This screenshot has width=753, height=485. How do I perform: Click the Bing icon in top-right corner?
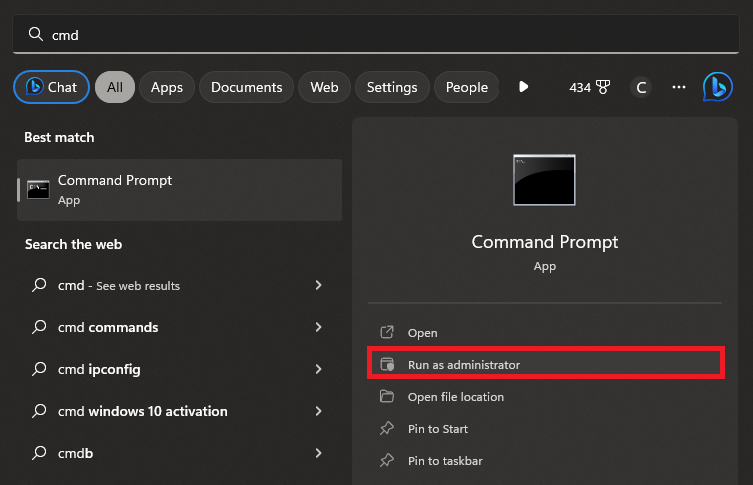click(x=717, y=87)
